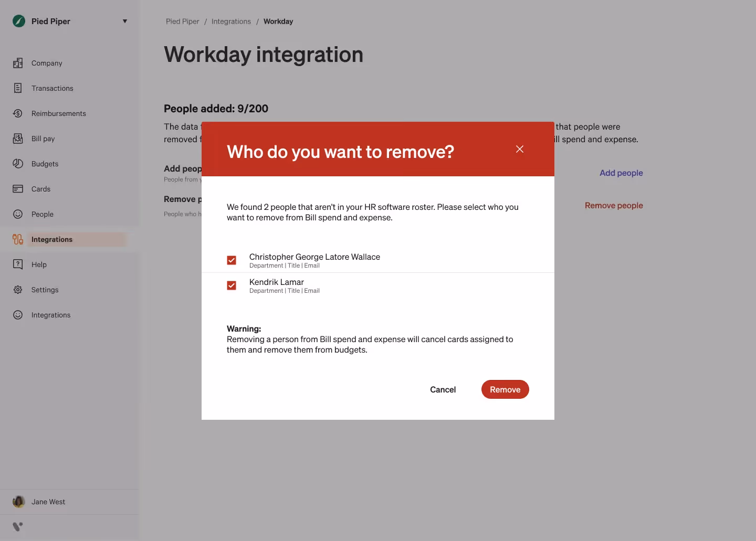
Task: Cancel the remove people dialog
Action: click(443, 389)
